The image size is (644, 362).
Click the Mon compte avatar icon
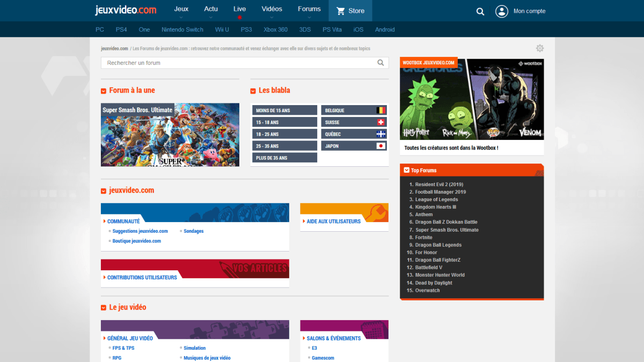pyautogui.click(x=502, y=11)
